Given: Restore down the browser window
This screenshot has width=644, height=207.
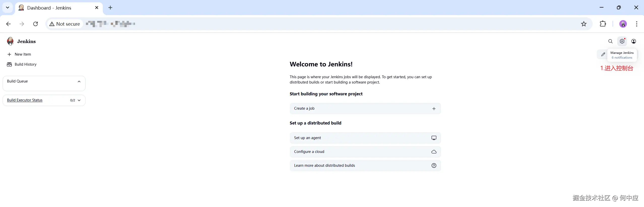Looking at the screenshot, I should [x=619, y=8].
